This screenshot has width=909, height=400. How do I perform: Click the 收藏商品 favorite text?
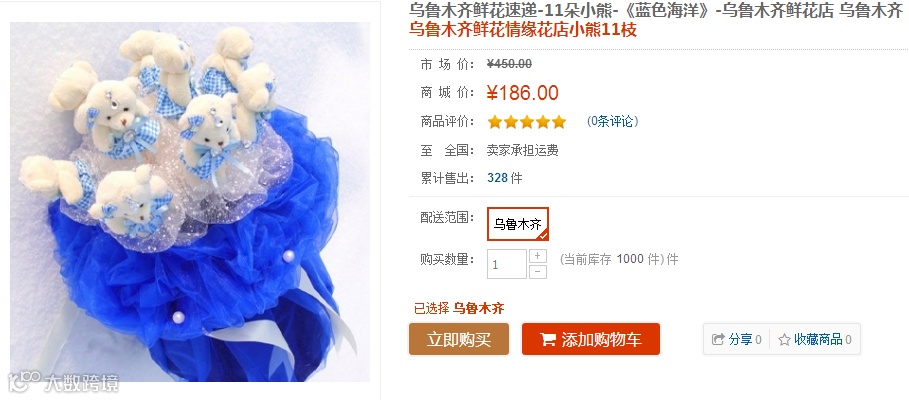coord(818,340)
